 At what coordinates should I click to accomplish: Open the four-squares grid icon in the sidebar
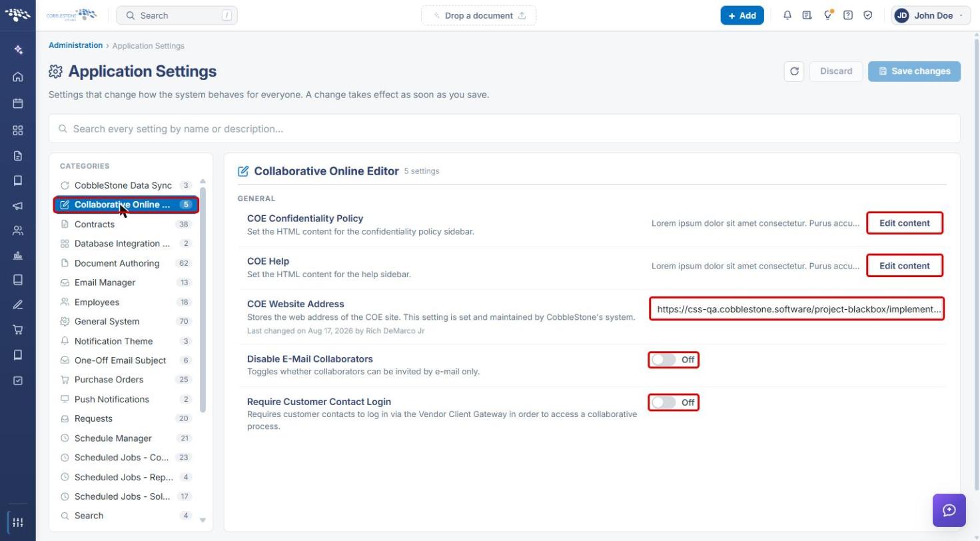[x=18, y=130]
